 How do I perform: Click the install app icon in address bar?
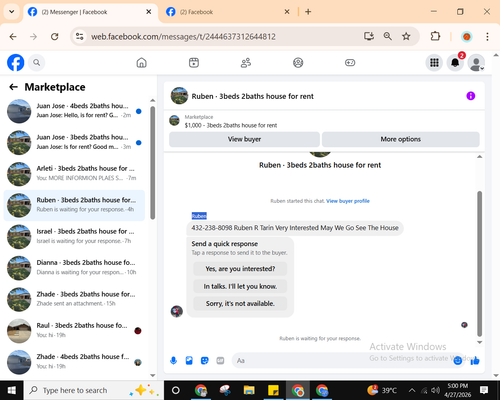pyautogui.click(x=369, y=36)
